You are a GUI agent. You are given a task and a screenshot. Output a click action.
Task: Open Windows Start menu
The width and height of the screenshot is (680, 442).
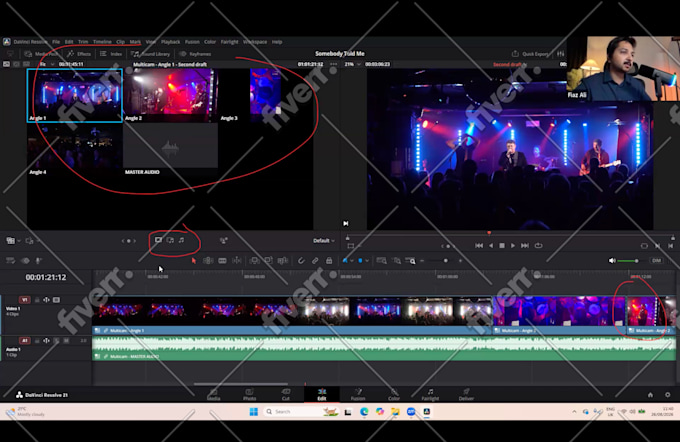tap(254, 412)
